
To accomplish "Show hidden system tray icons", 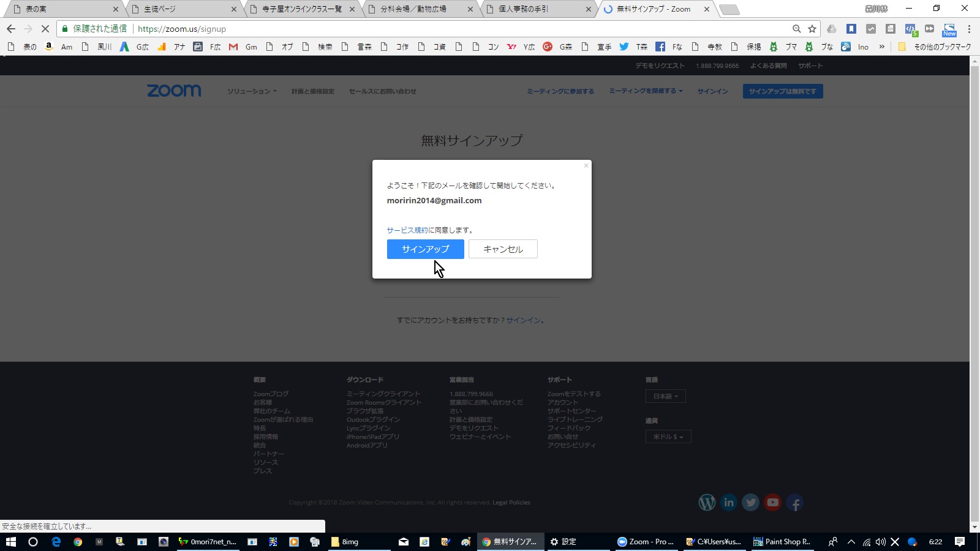I will tap(851, 542).
